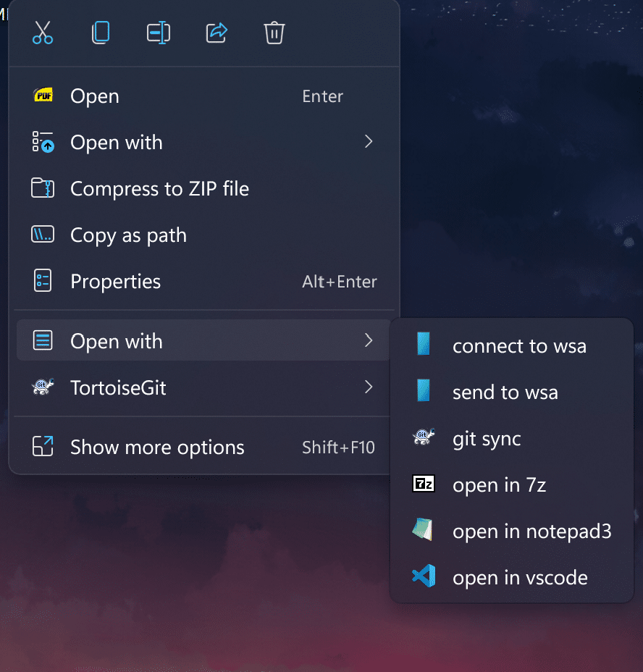
Task: Click the Rename icon
Action: 158,33
